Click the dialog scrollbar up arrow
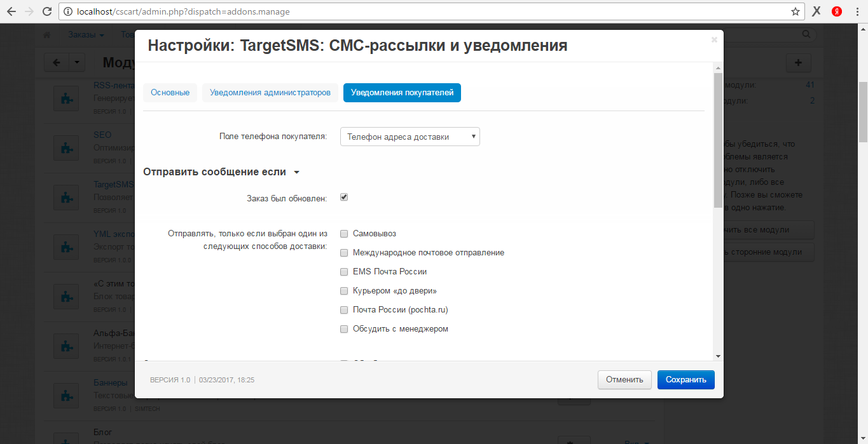Viewport: 868px width, 444px height. (x=718, y=67)
